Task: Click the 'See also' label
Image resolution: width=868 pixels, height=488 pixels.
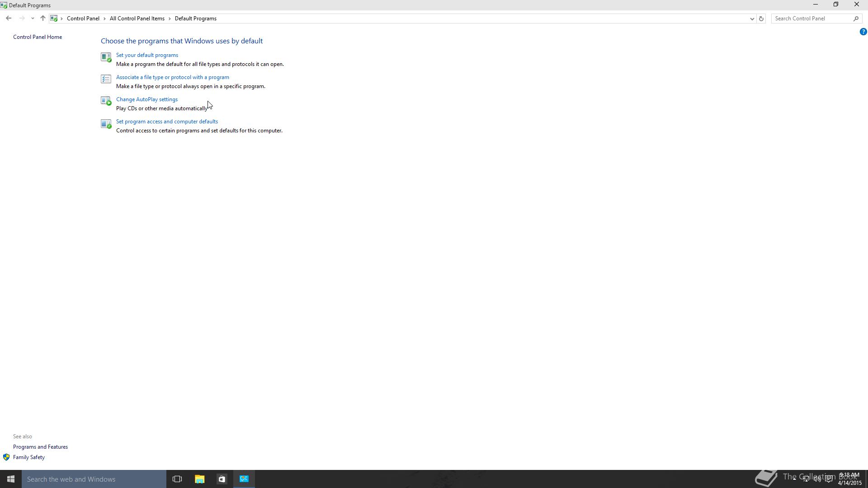Action: coord(23,436)
